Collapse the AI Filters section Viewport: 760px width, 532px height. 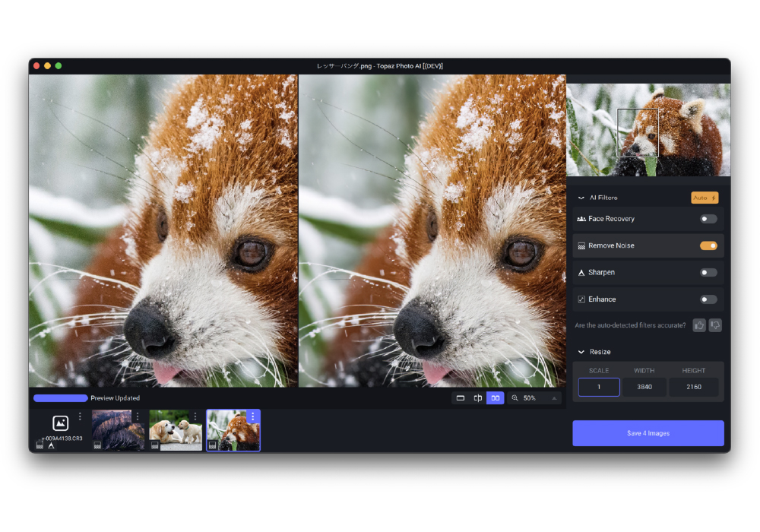(x=581, y=198)
